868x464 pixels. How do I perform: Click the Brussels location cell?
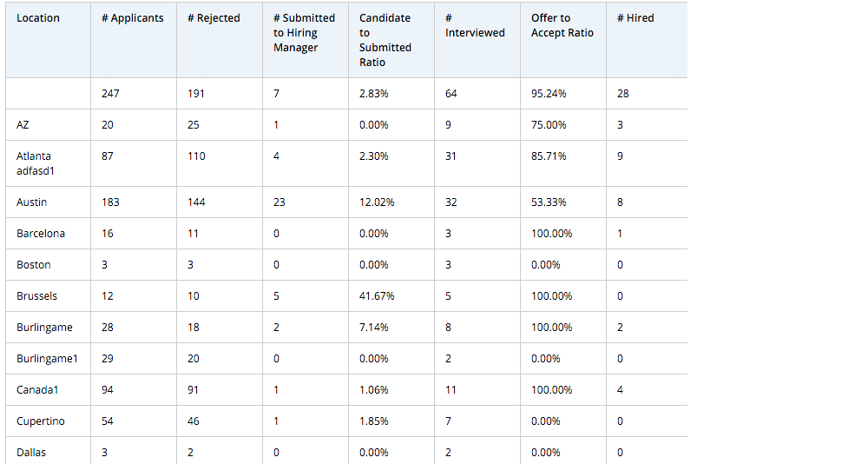point(37,296)
